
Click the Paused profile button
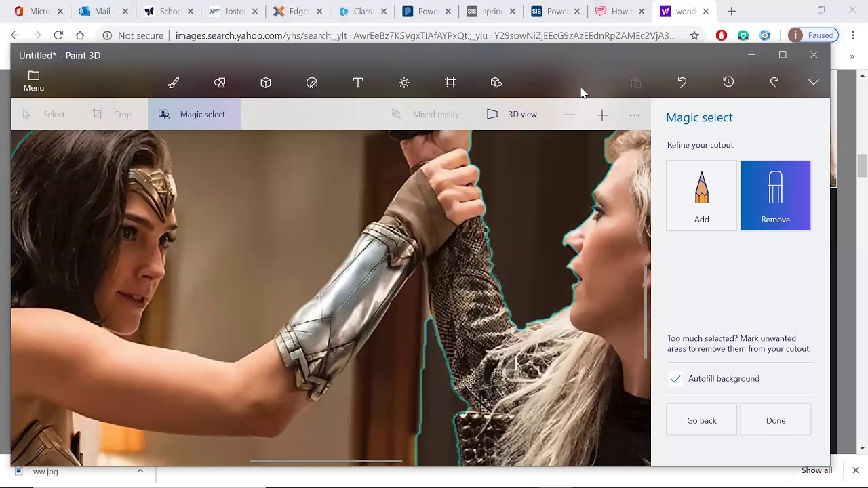tap(813, 35)
